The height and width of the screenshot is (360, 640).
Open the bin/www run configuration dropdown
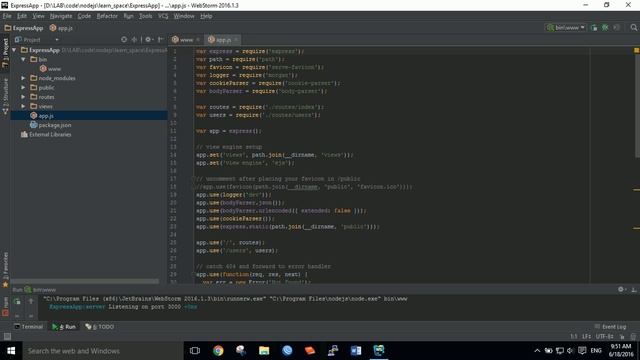pyautogui.click(x=566, y=28)
